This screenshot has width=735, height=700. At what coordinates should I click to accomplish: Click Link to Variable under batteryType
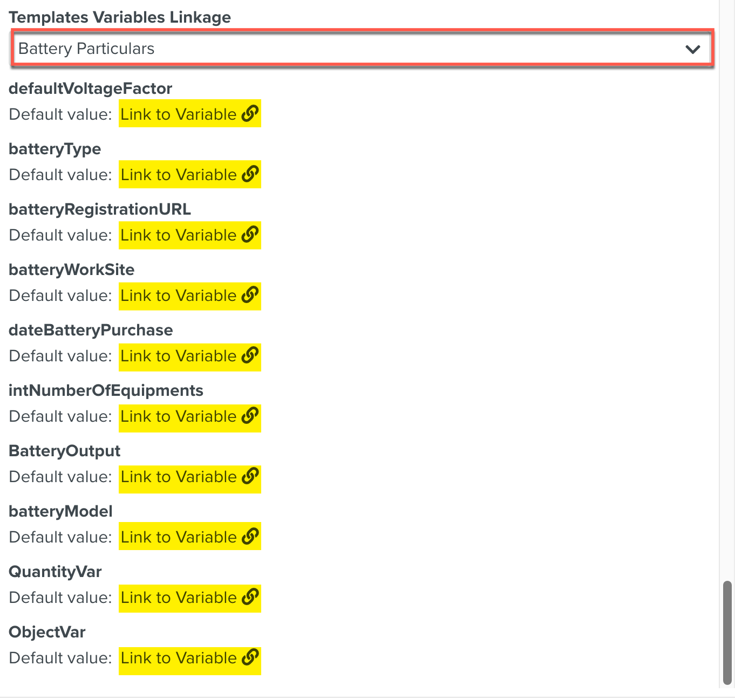point(178,175)
